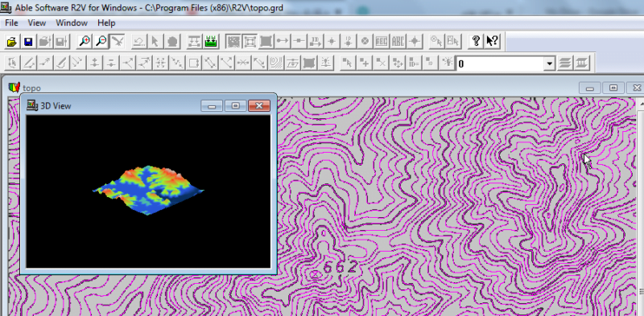Screen dimensions: 644x316
Task: Click the colored 3D terrain model
Action: coord(148,190)
